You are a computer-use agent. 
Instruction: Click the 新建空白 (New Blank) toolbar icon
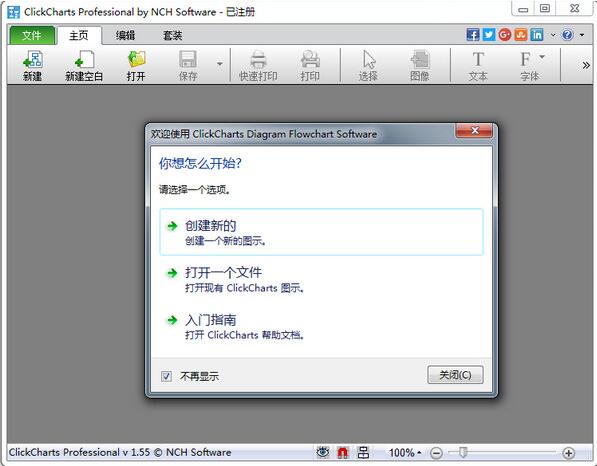84,66
